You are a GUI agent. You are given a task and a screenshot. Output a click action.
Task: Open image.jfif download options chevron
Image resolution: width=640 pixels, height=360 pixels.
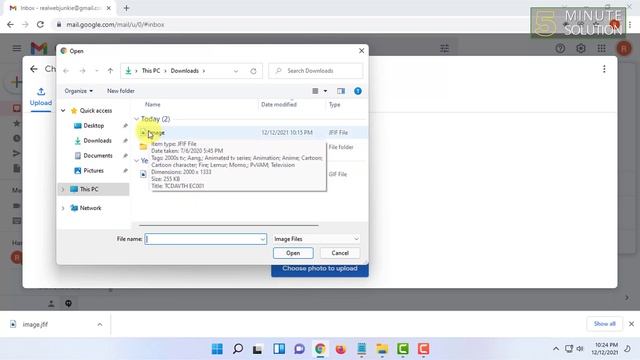(100, 324)
